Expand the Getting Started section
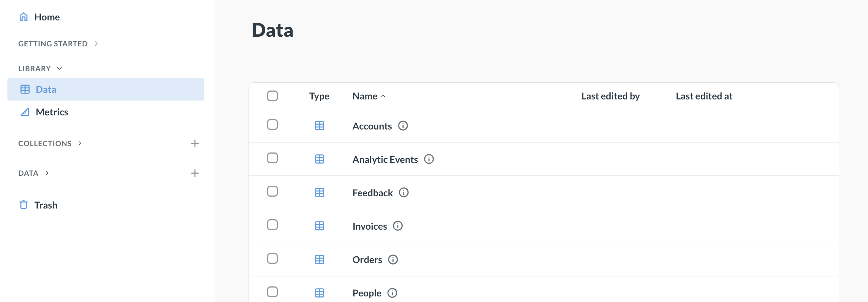868x302 pixels. (x=58, y=44)
